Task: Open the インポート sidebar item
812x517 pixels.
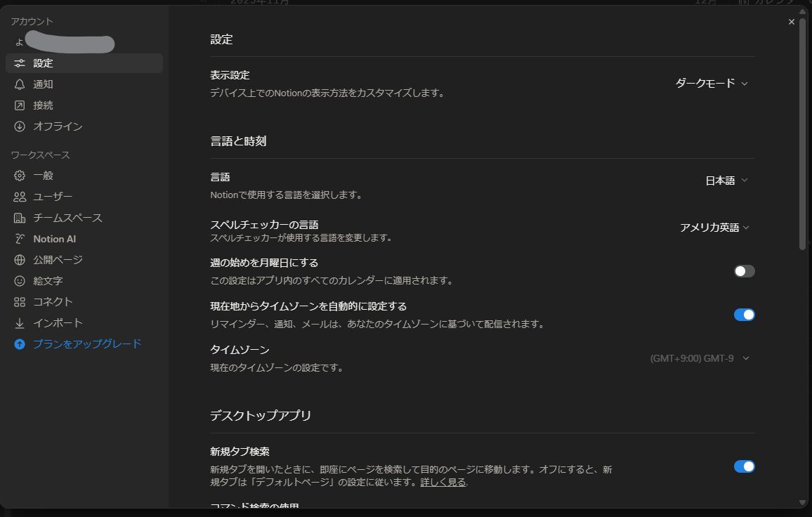Action: [58, 323]
